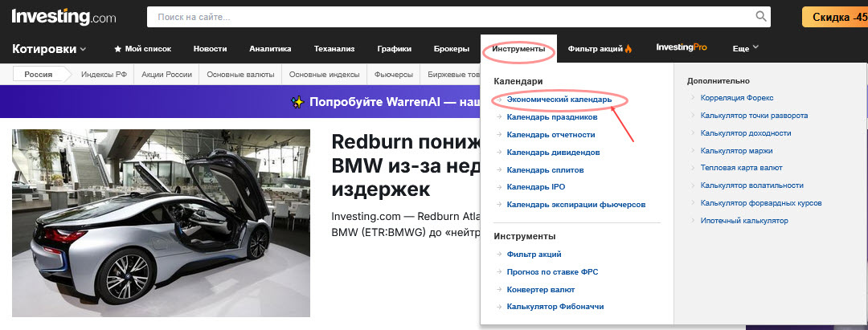The height and width of the screenshot is (330, 868).
Task: Open Фильтр акций in the dropdown list
Action: 534,255
